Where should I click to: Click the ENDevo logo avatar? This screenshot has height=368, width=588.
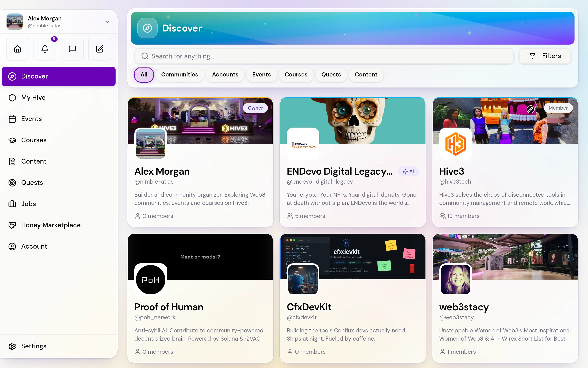point(303,144)
